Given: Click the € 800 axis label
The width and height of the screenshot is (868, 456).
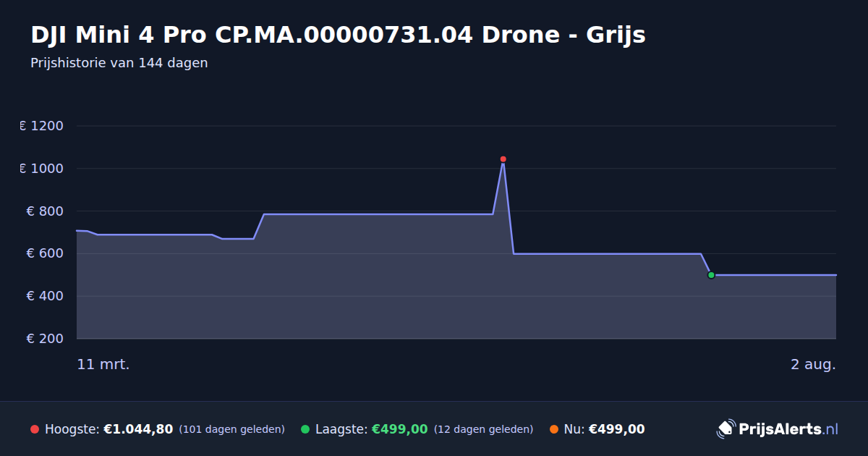Looking at the screenshot, I should pyautogui.click(x=46, y=211).
